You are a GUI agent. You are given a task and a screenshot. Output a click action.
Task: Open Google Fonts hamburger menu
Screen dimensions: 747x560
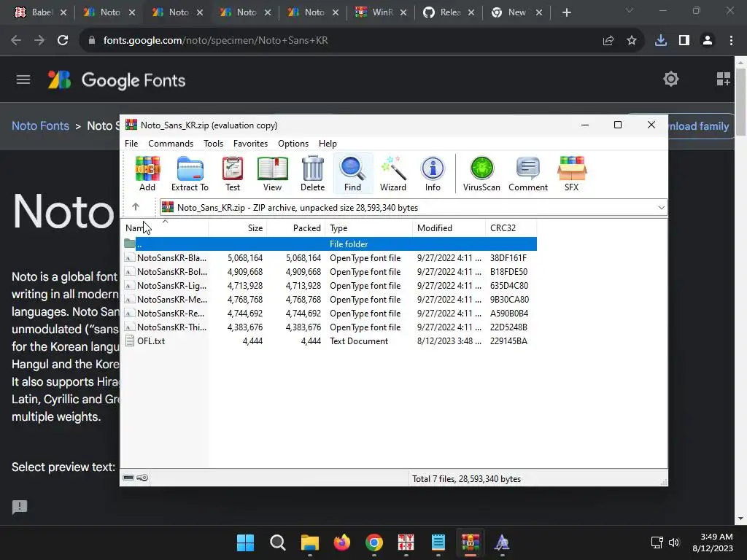point(23,79)
